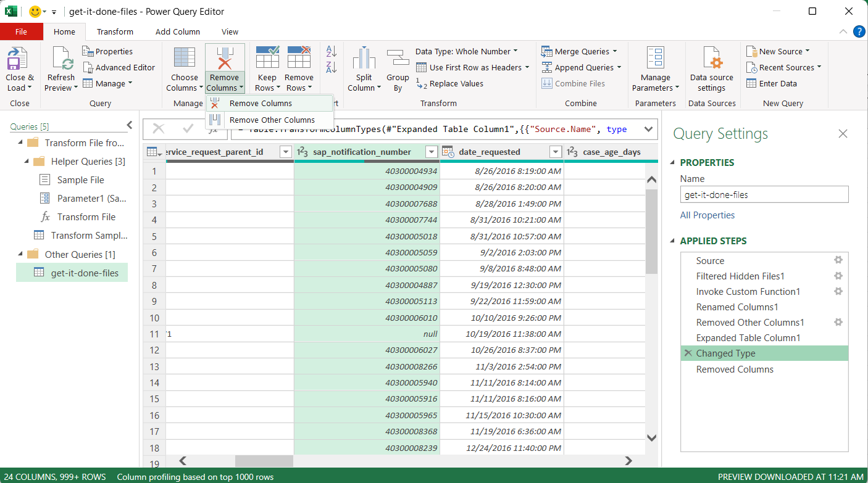Click gear beside Removed Other Columns1 step
868x483 pixels.
click(838, 322)
